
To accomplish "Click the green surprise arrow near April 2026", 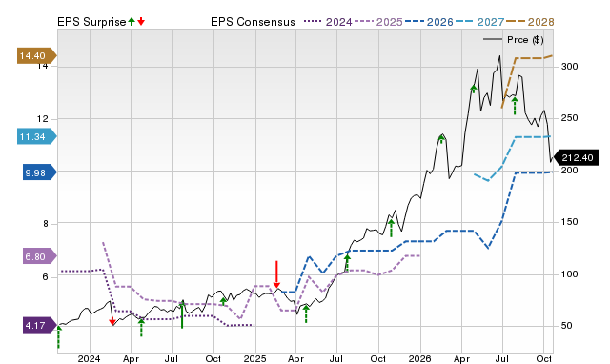I will (x=474, y=89).
